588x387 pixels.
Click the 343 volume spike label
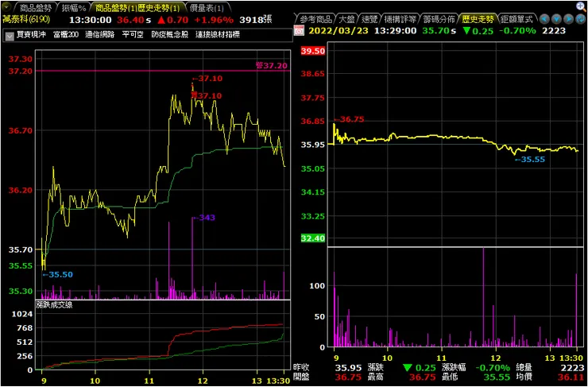203,218
